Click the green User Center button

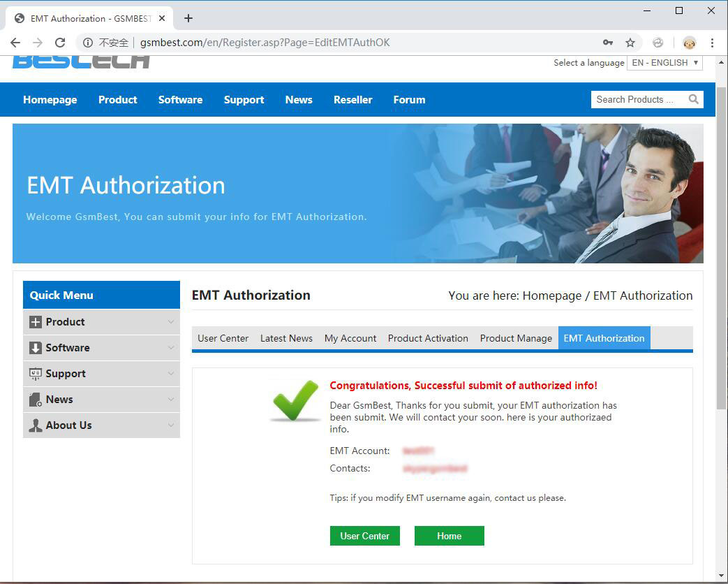click(x=365, y=536)
